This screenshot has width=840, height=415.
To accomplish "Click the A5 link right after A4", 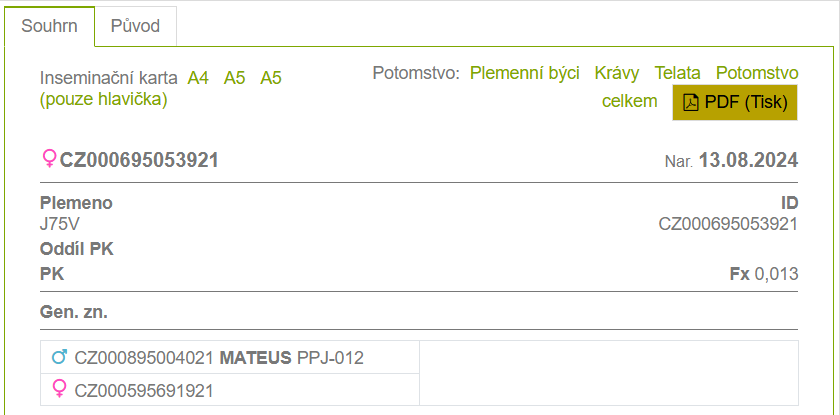I will [x=235, y=78].
